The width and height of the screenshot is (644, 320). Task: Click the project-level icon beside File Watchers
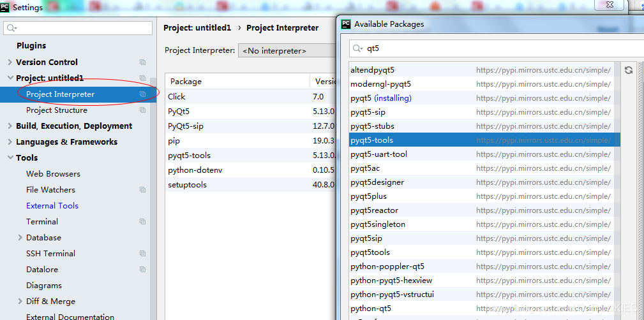142,189
